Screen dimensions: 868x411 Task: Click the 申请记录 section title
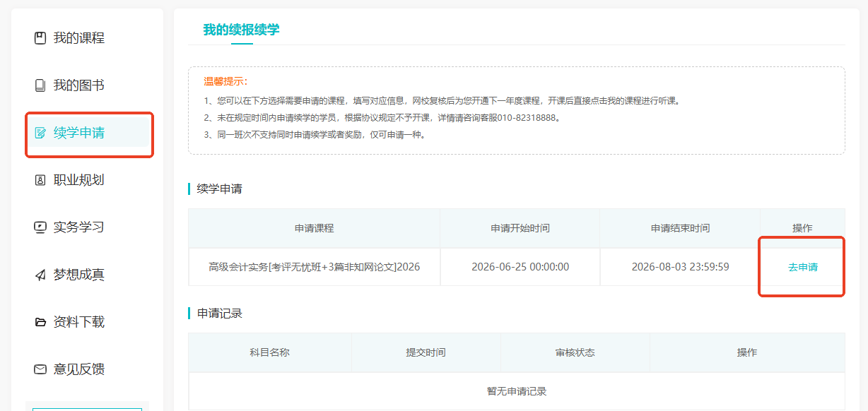(219, 314)
